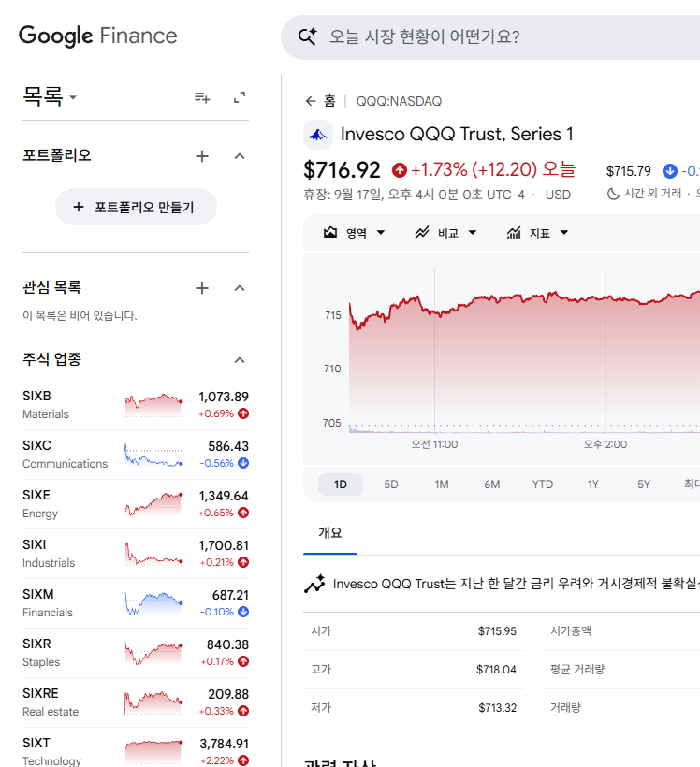Image resolution: width=700 pixels, height=767 pixels.
Task: Click SIXB mini sparkline chart
Action: 153,406
